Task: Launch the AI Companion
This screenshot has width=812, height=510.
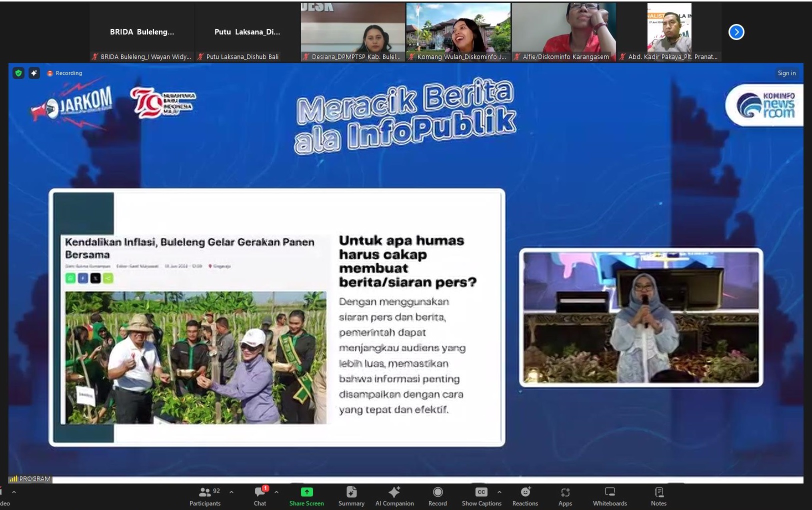Action: pyautogui.click(x=394, y=496)
